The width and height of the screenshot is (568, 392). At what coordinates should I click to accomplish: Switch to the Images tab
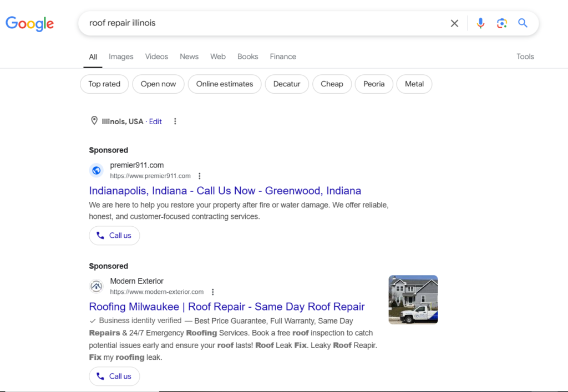[121, 57]
